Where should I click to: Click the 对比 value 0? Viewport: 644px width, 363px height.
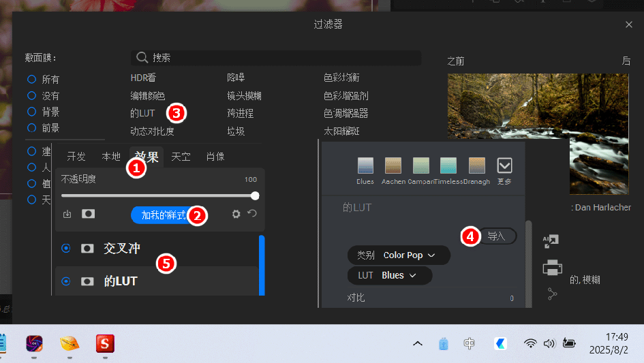point(512,298)
